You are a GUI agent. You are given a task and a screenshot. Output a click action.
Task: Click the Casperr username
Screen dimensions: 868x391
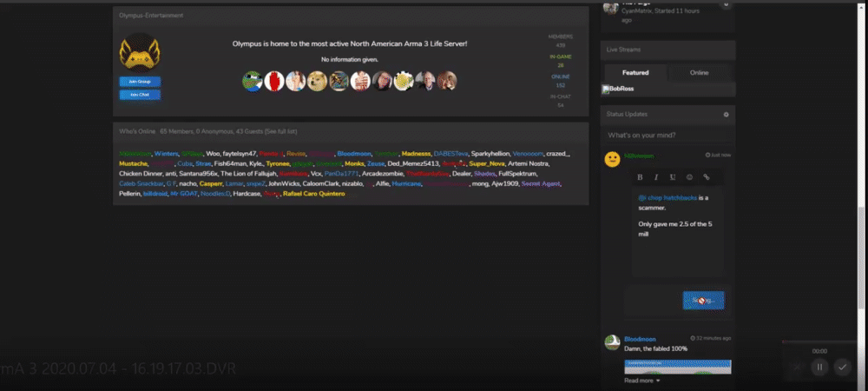pos(211,183)
